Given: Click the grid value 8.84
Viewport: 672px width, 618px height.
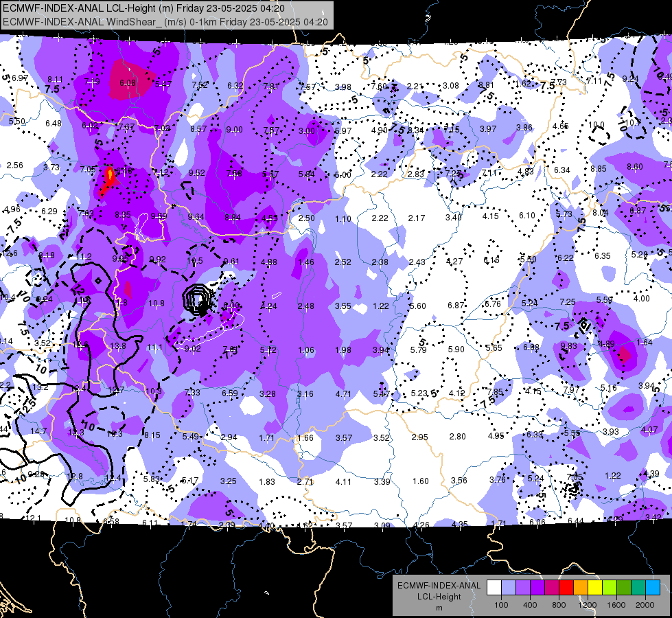Looking at the screenshot, I should click(233, 218).
